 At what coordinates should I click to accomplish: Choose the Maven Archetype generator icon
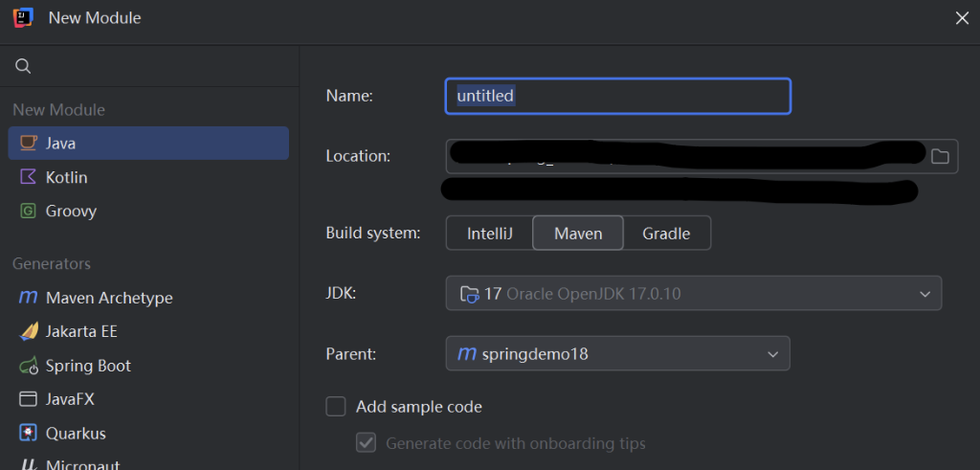tap(28, 298)
